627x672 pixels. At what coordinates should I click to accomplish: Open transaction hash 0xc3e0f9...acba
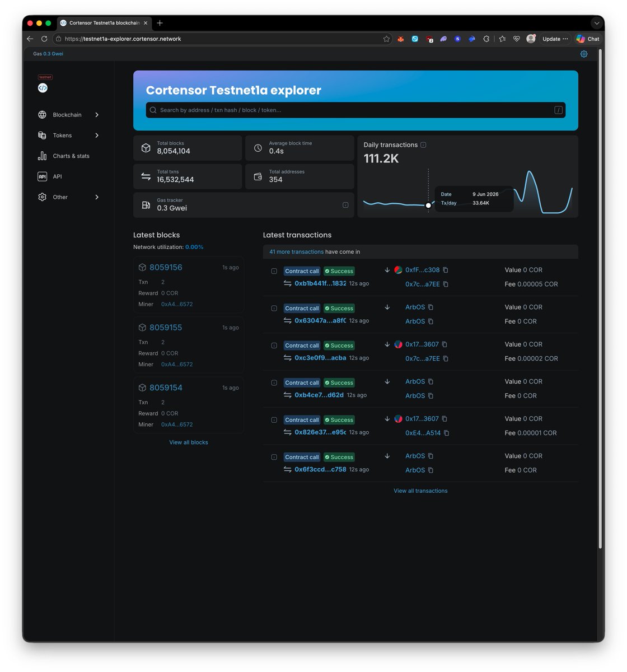pos(320,358)
